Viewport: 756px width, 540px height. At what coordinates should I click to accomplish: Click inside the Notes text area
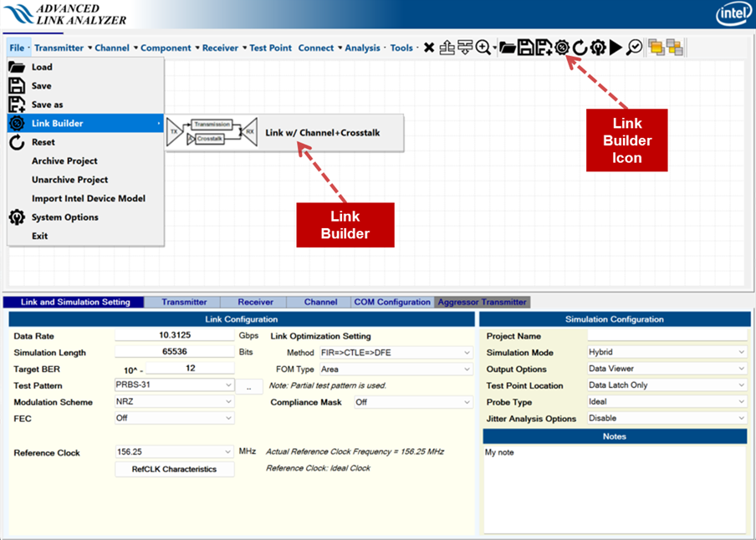click(616, 489)
